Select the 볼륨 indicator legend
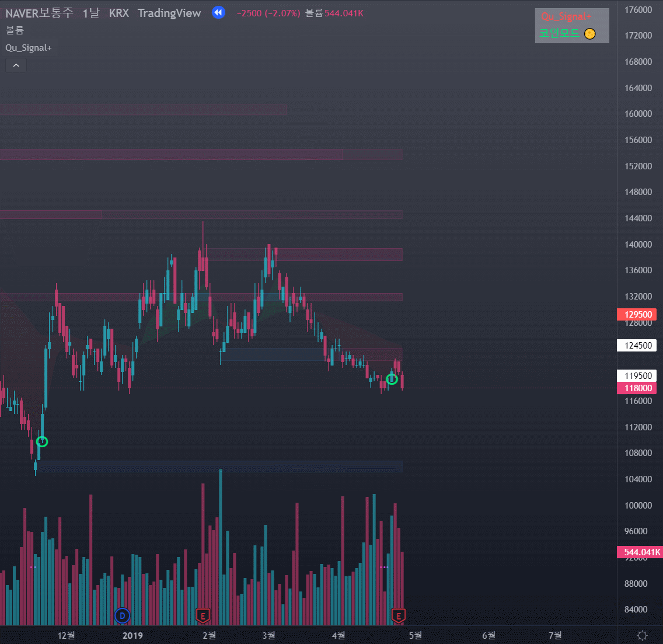Viewport: 663px width, 644px height. (x=15, y=30)
